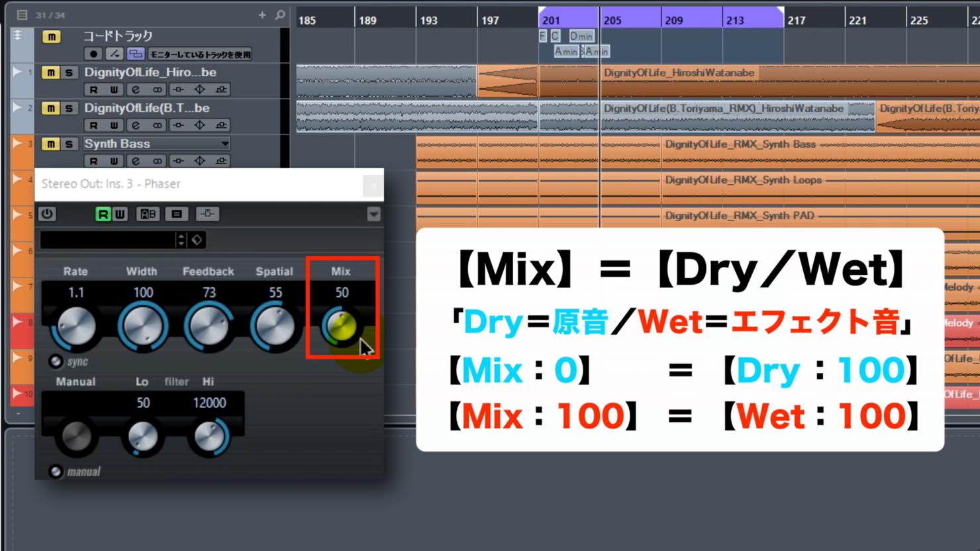Expand track 4 with its triangle
980x551 pixels.
point(18,179)
